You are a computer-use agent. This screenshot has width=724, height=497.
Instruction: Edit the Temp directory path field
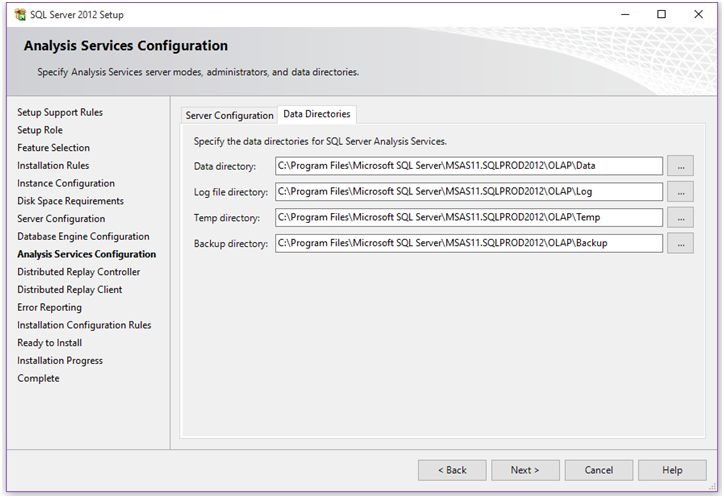click(x=469, y=218)
